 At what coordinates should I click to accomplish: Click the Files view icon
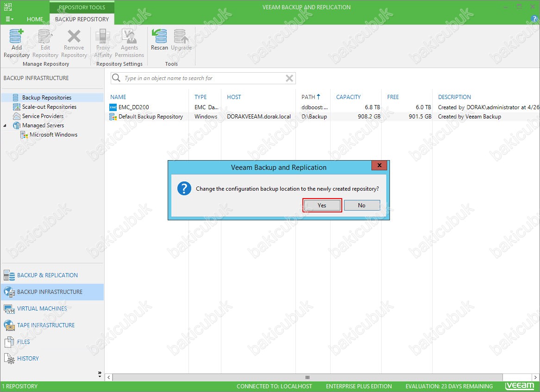tap(9, 342)
